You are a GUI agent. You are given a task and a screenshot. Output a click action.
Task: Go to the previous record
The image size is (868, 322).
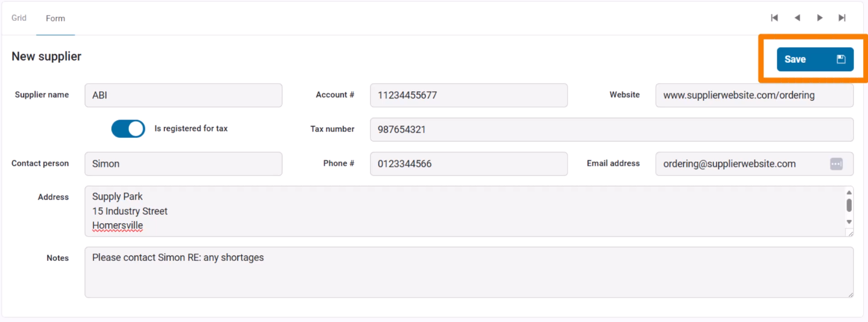(797, 18)
